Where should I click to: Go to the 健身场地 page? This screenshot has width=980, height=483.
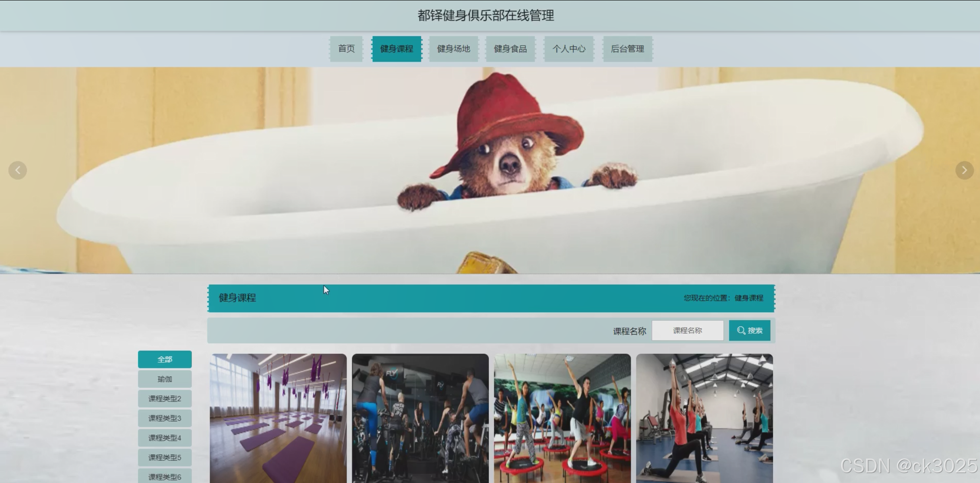(x=453, y=49)
